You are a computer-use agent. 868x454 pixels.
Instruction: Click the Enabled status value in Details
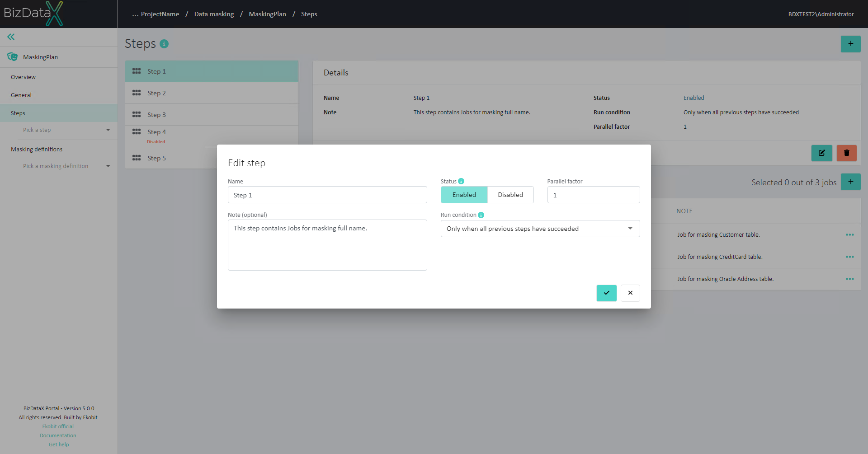(x=693, y=98)
